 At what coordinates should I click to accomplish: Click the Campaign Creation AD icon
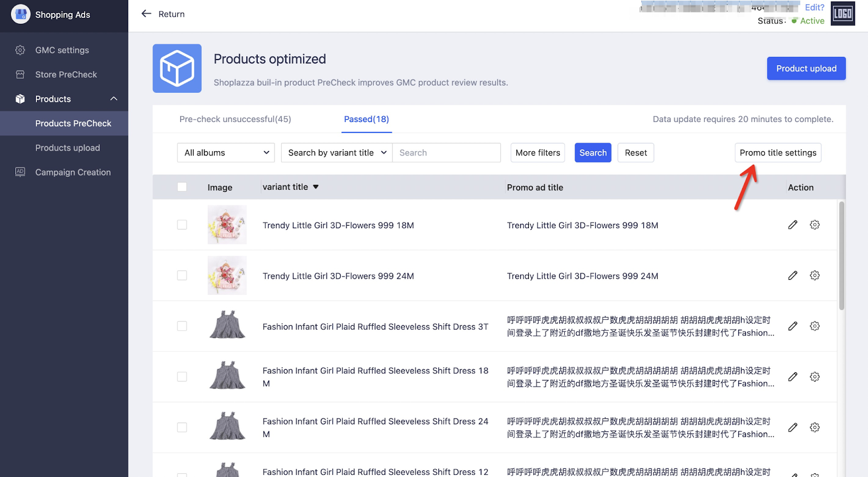(20, 172)
